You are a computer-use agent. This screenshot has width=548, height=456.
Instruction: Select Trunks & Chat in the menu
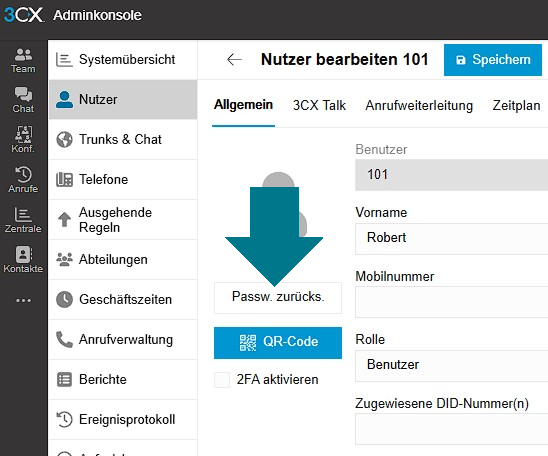[123, 139]
